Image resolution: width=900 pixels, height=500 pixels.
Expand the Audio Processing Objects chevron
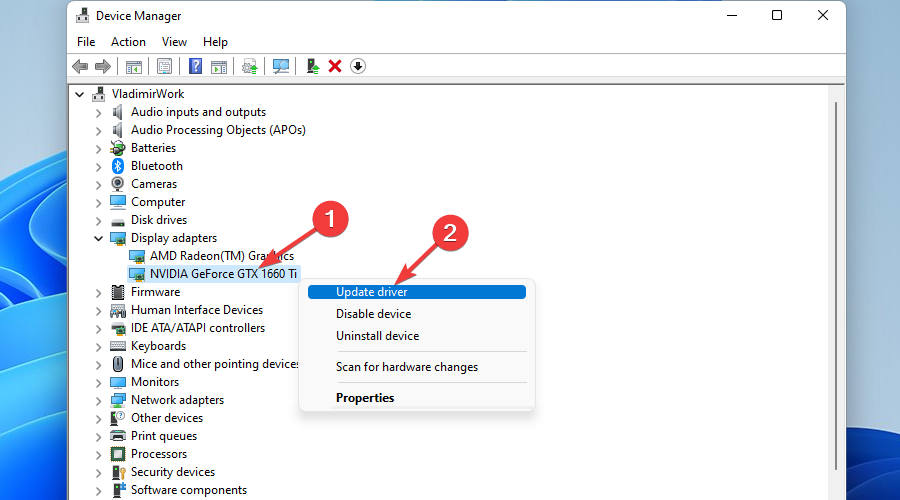[99, 131]
